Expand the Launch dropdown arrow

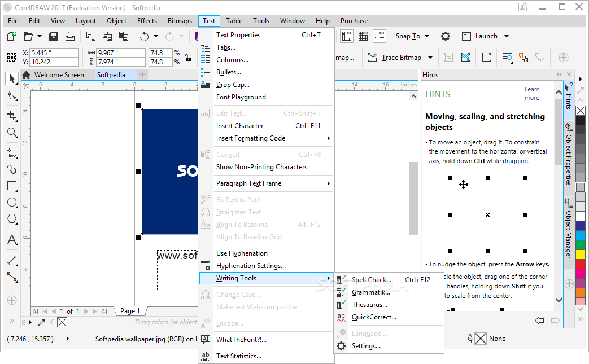click(x=507, y=36)
